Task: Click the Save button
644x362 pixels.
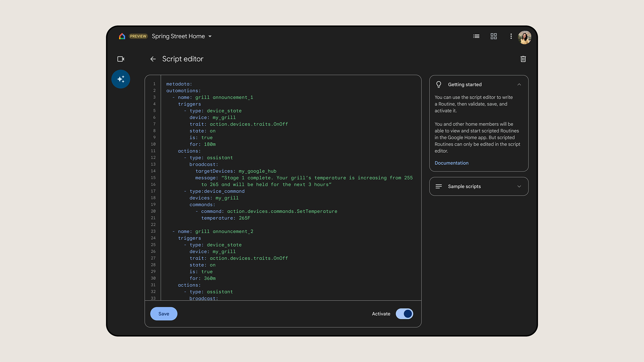Action: pos(163,314)
